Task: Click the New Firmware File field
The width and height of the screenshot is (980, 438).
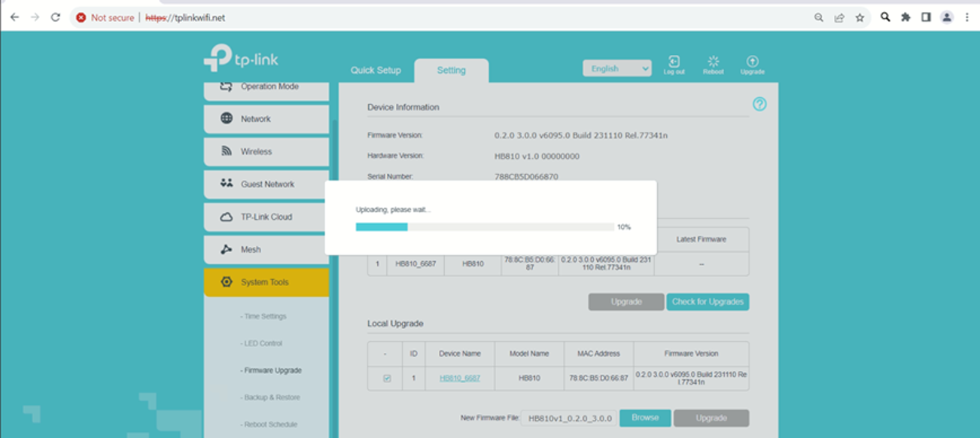Action: [x=569, y=418]
